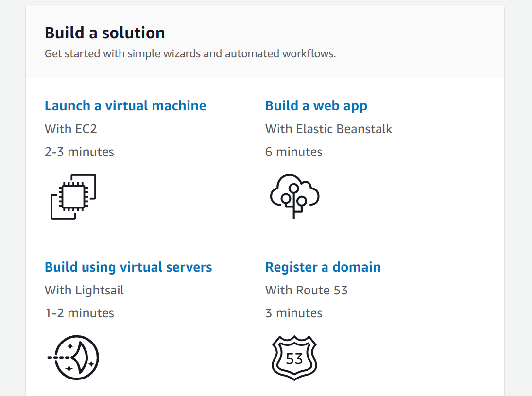Screen dimensions: 532x396
Task: Click the cloud icon with connected nodes
Action: tap(294, 196)
